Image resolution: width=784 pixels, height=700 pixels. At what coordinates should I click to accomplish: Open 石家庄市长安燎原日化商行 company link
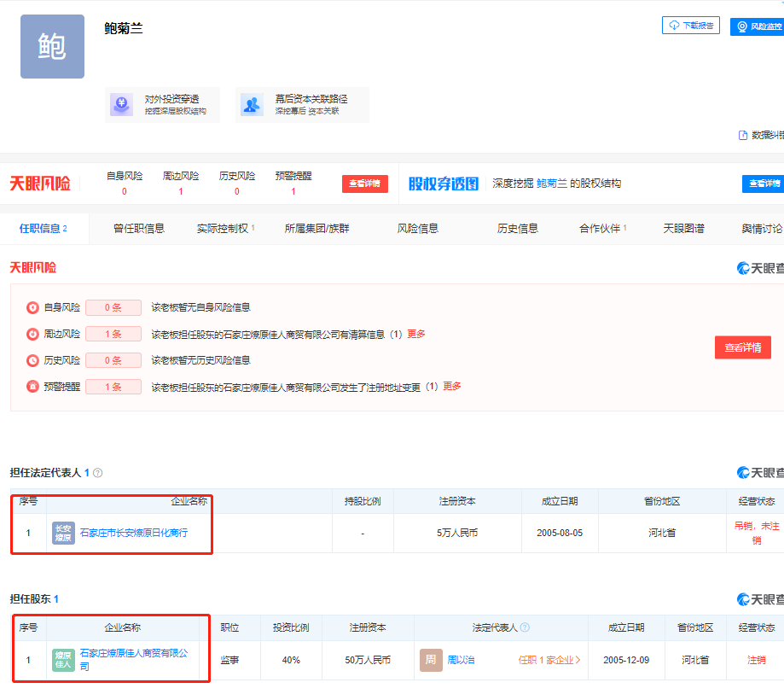point(134,533)
